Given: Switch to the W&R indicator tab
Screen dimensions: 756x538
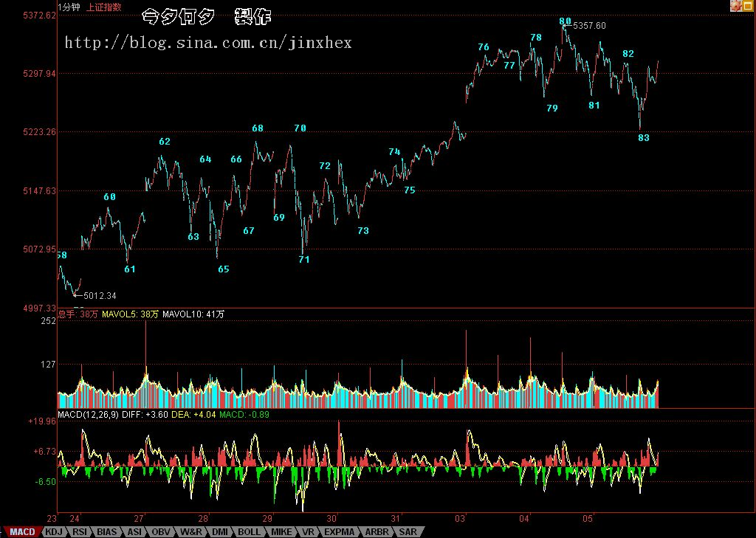Looking at the screenshot, I should (190, 531).
